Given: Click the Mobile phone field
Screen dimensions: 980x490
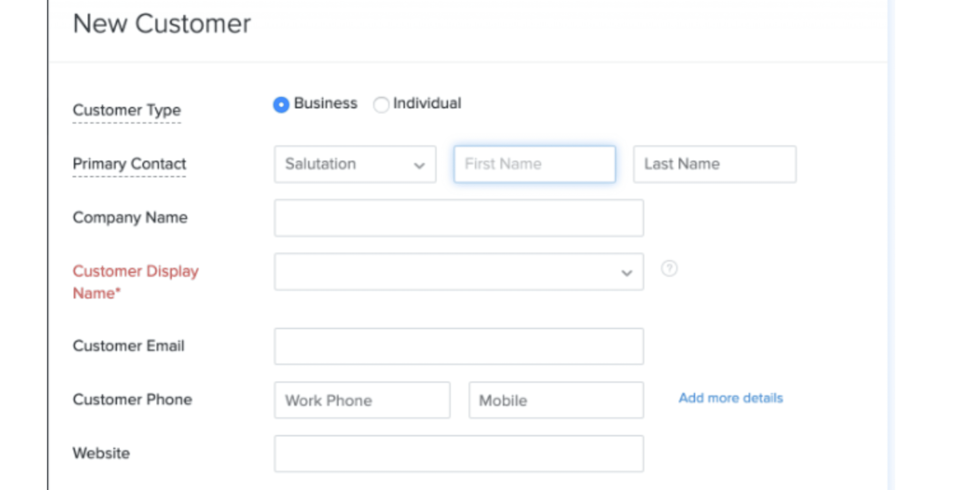Looking at the screenshot, I should [x=556, y=400].
